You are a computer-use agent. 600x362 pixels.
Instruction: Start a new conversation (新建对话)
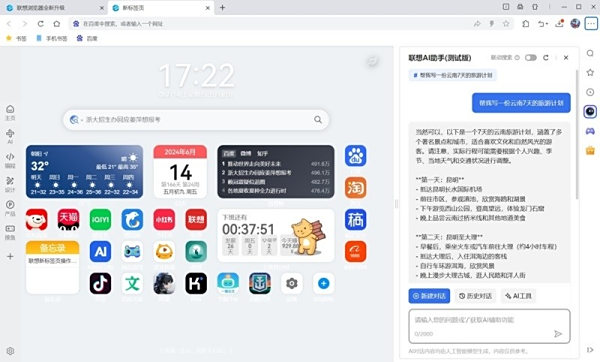coord(429,296)
